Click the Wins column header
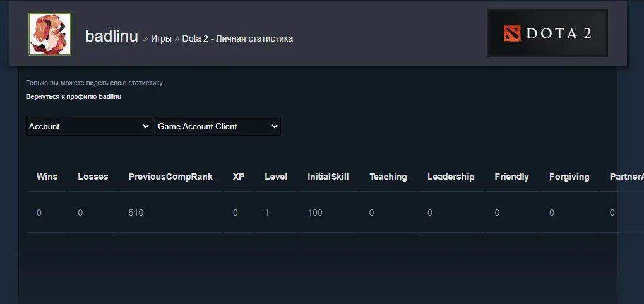Screen dimensions: 644x304 click(47, 177)
